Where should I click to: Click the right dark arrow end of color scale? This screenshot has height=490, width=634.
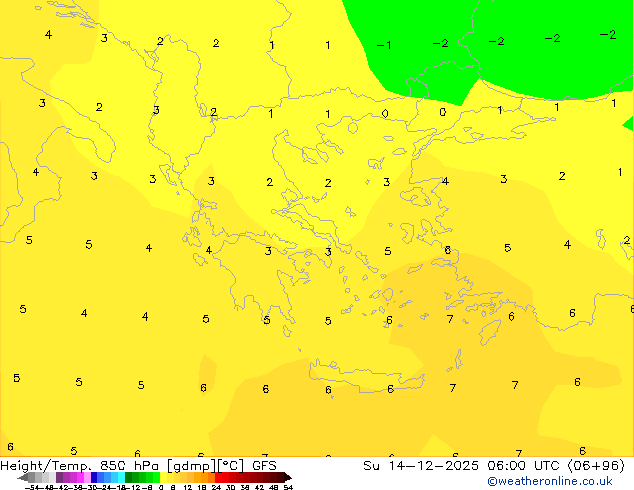pyautogui.click(x=288, y=478)
